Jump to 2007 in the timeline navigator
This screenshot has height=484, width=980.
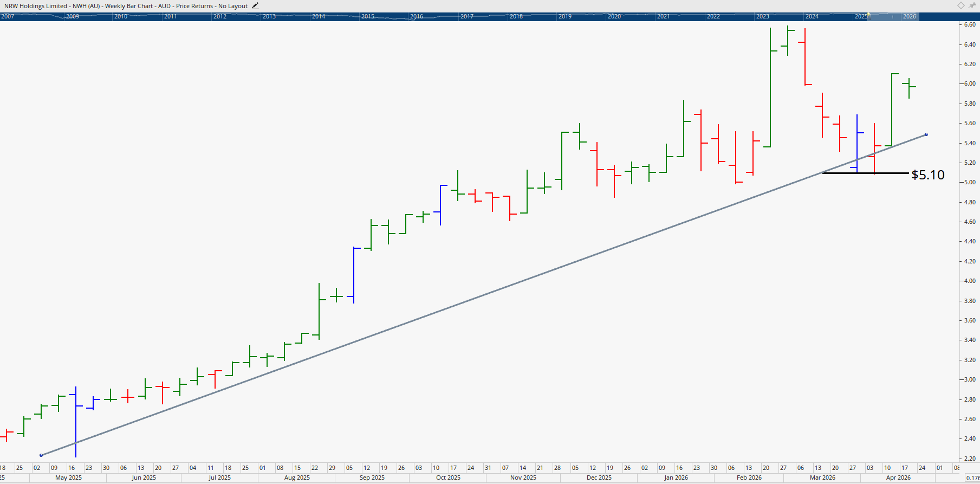pos(8,16)
